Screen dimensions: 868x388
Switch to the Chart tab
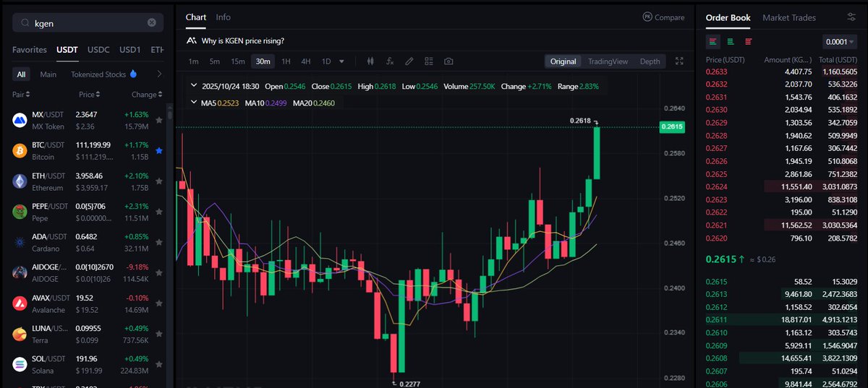click(x=196, y=17)
